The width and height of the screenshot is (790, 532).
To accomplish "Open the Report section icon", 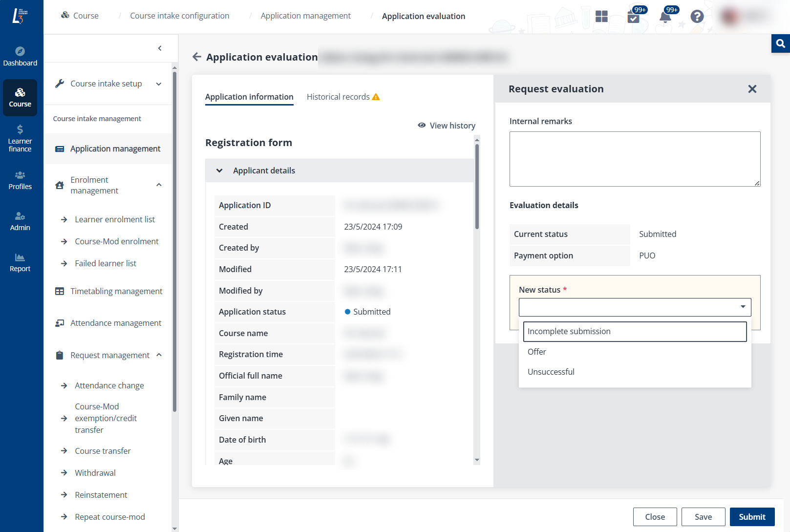I will coord(20,262).
